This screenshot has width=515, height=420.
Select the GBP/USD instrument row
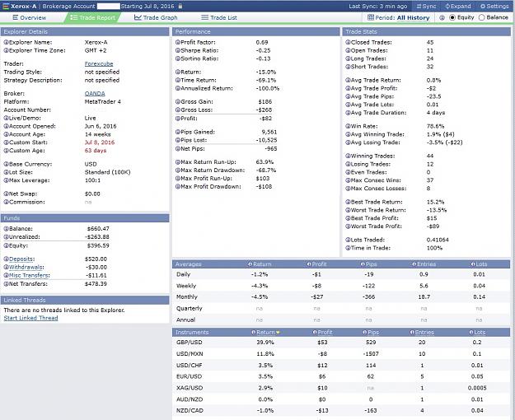tap(341, 343)
